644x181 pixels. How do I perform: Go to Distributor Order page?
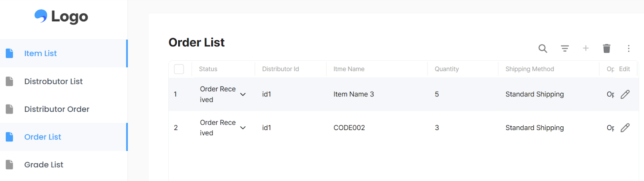(64, 109)
